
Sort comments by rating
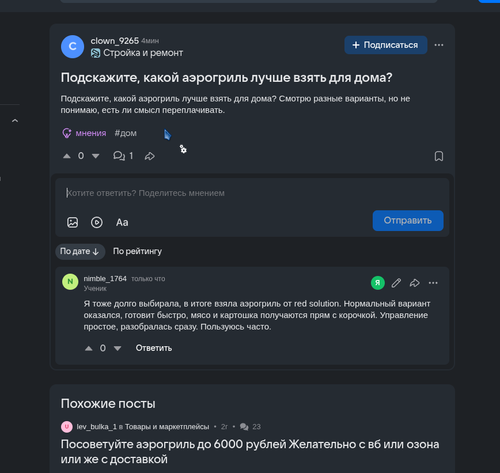(137, 251)
